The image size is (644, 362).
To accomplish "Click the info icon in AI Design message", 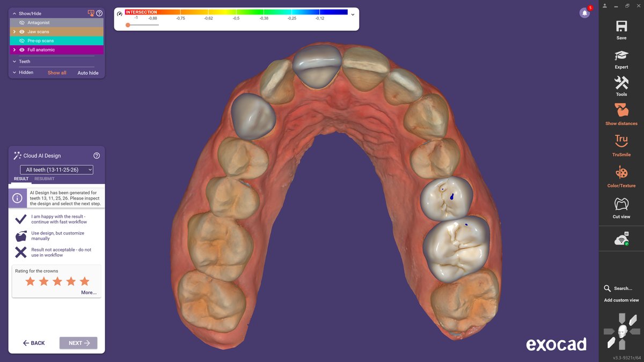I will [x=17, y=198].
